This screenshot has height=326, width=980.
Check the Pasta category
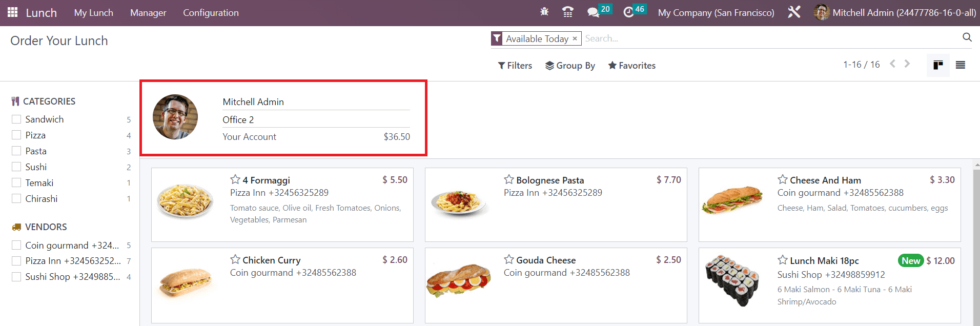click(16, 151)
